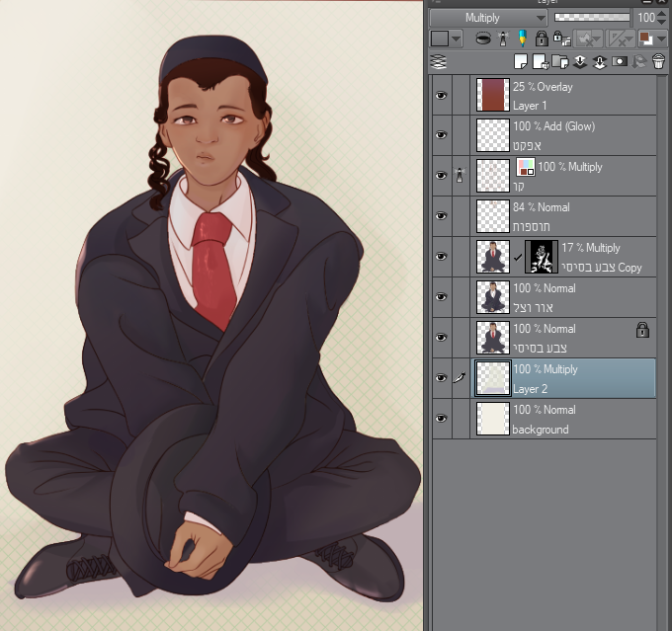Click the אור וצל layer thumbnail
This screenshot has width=672, height=631.
click(x=493, y=297)
